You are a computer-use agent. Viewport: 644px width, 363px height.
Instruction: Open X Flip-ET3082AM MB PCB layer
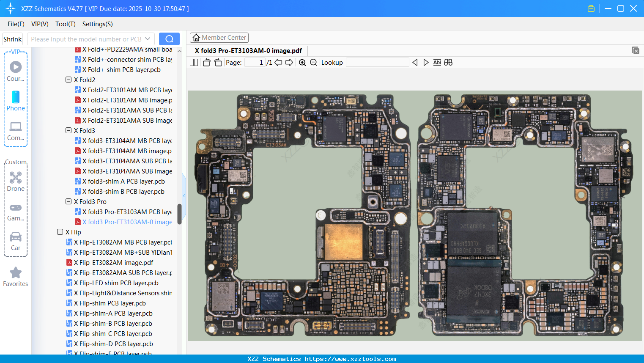pos(119,242)
